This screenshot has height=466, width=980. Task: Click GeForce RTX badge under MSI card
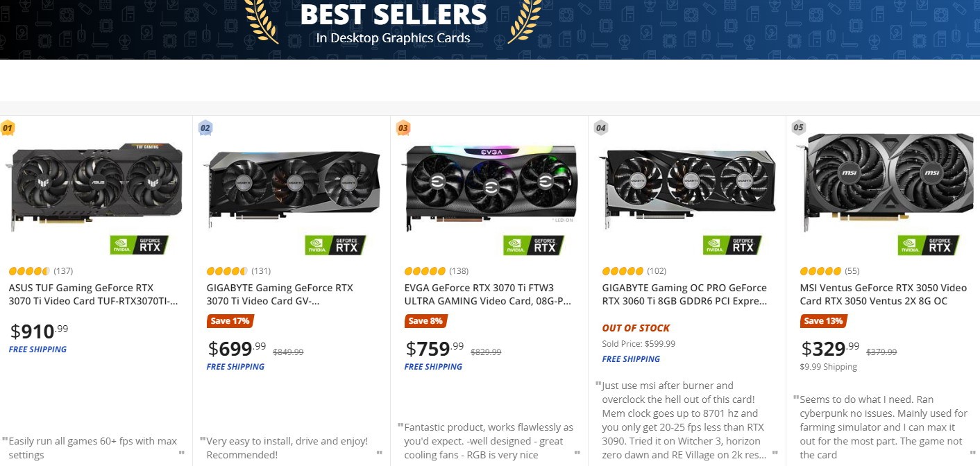929,245
